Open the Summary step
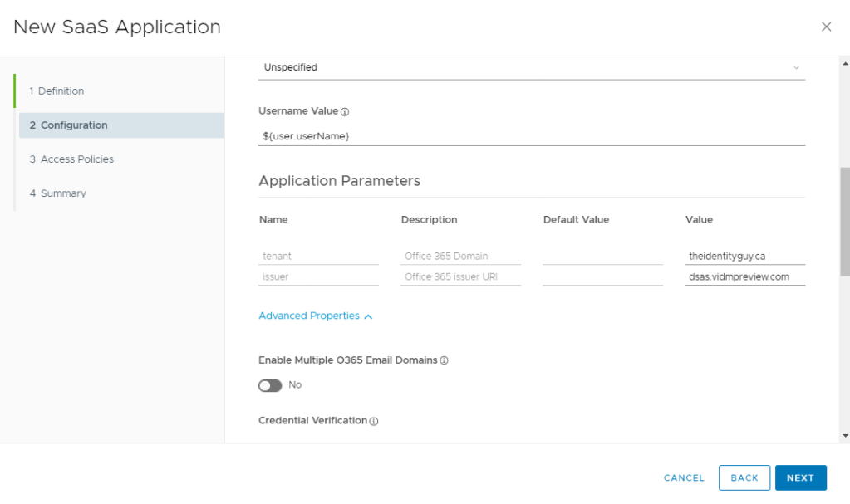The width and height of the screenshot is (850, 504). coord(58,193)
